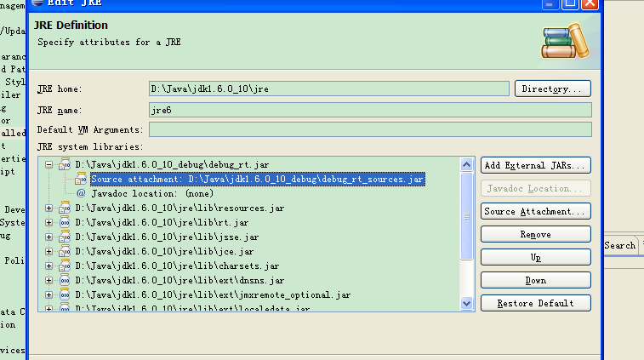The width and height of the screenshot is (644, 360).
Task: Select the jre\lib\jce.jar entry
Action: [x=164, y=252]
